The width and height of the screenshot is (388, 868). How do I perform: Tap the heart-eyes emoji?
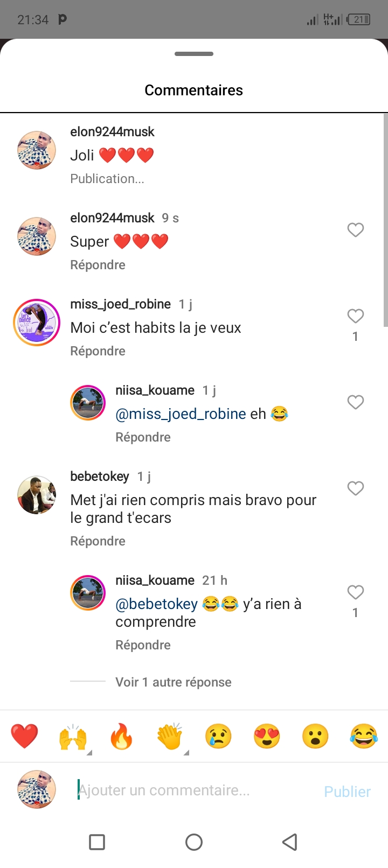point(267,737)
